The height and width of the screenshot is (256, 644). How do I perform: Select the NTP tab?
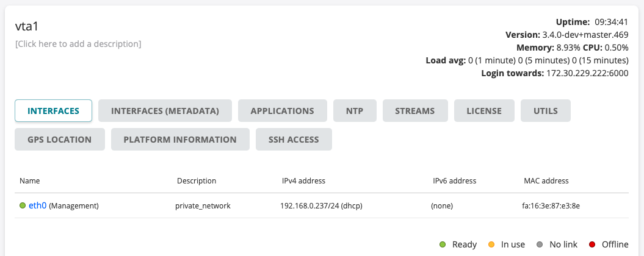pos(355,111)
